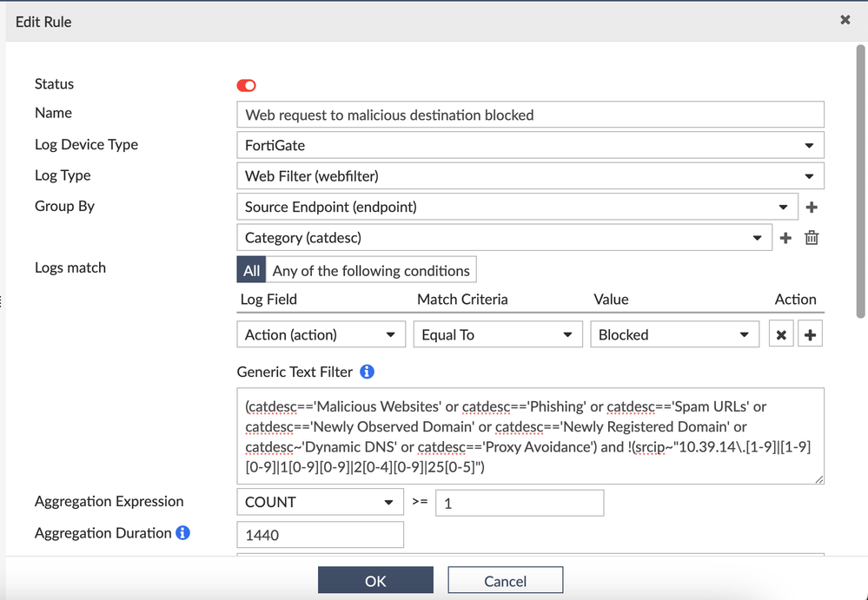Viewport: 868px width, 600px height.
Task: Show Aggregation Duration info tooltip
Action: click(182, 533)
